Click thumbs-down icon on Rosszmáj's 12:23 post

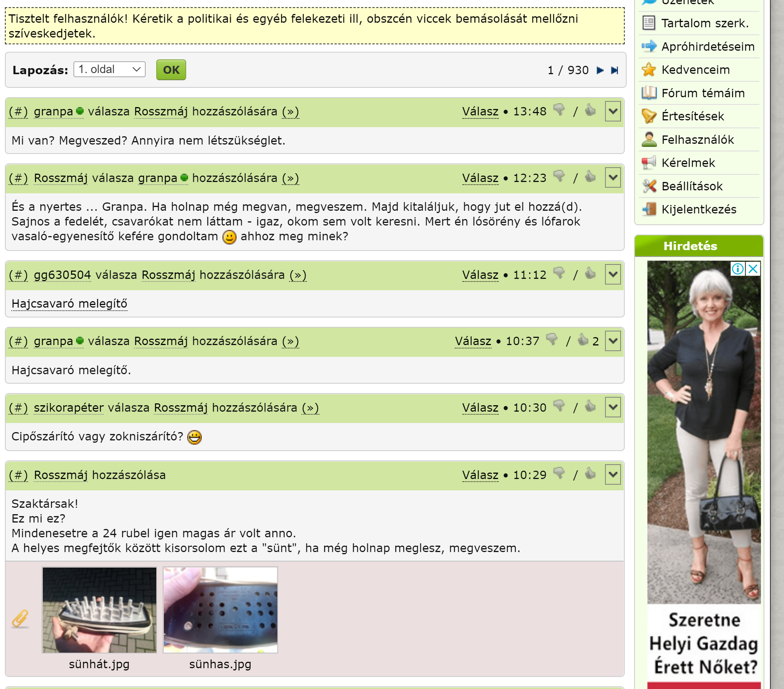[x=559, y=177]
